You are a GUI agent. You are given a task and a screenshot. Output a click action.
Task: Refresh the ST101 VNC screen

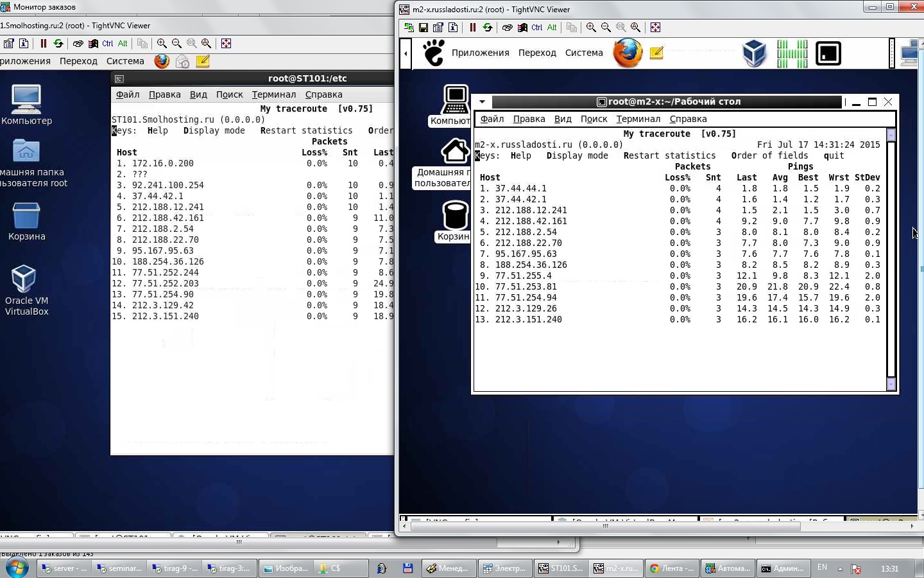(x=58, y=44)
